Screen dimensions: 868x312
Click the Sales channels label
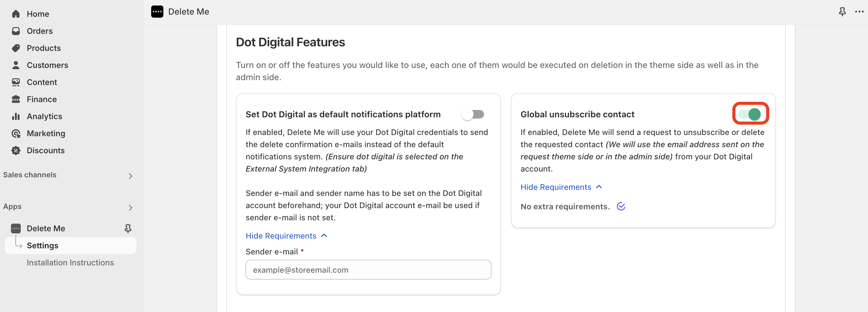tap(30, 175)
